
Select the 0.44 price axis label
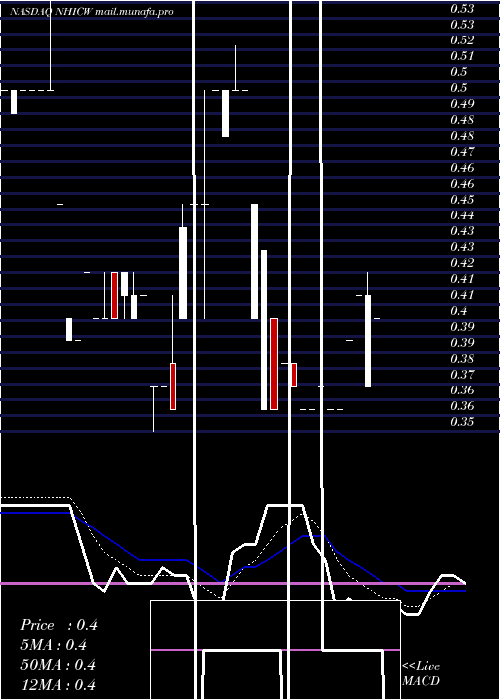tap(462, 215)
